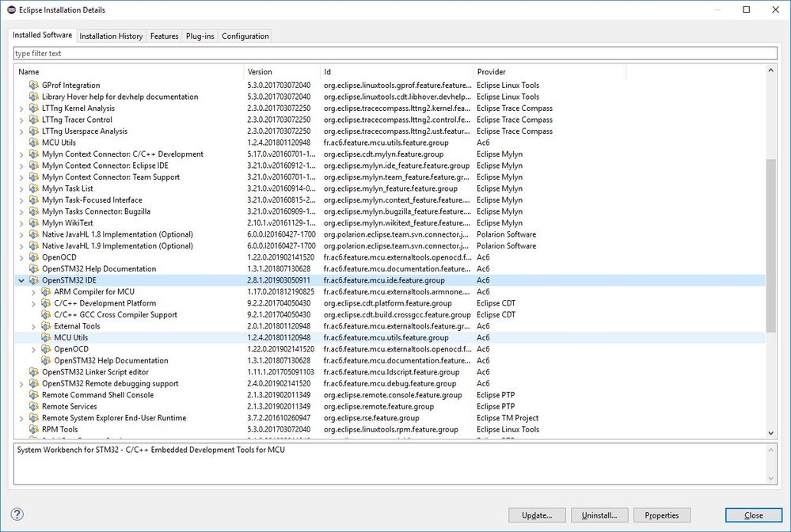The image size is (791, 532).
Task: Select the MCU Utils child row under OpenSTM32 IDE
Action: coord(390,337)
